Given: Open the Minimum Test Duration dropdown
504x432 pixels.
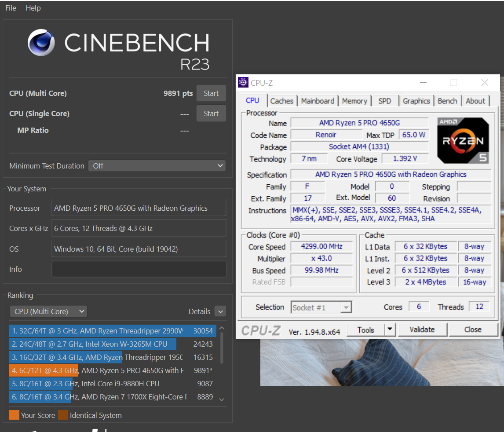Looking at the screenshot, I should point(157,166).
